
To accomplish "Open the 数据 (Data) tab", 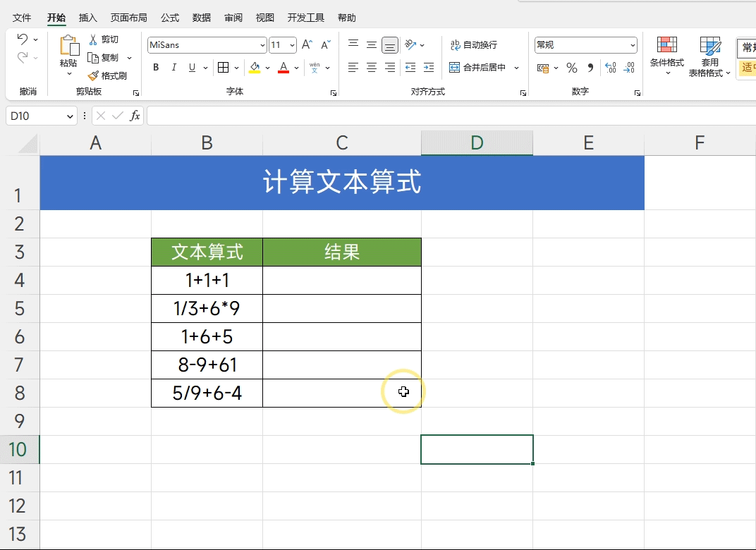I will point(202,18).
